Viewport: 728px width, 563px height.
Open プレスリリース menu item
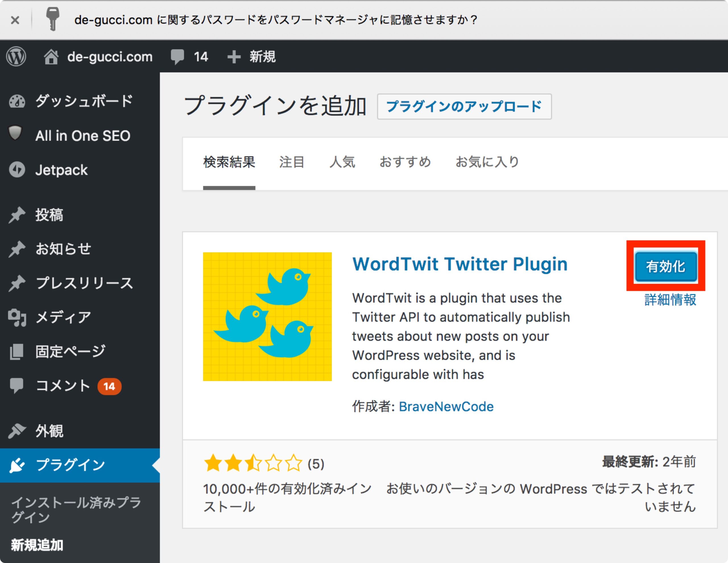[x=84, y=283]
